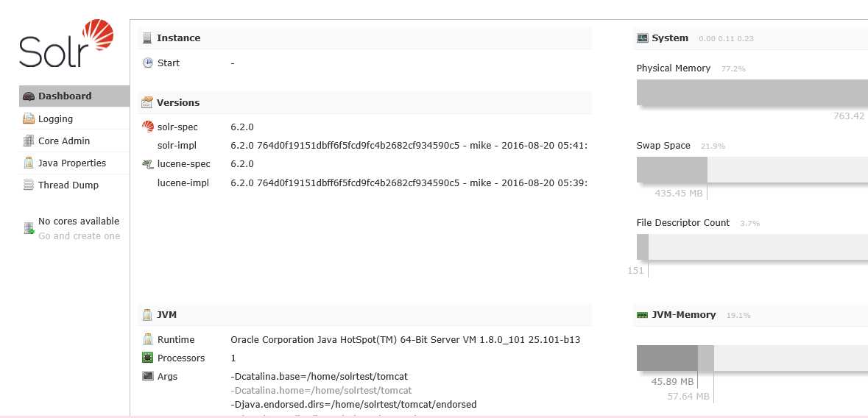Click the Dashboard gauge icon
Image resolution: width=868 pixels, height=418 pixels.
(28, 96)
